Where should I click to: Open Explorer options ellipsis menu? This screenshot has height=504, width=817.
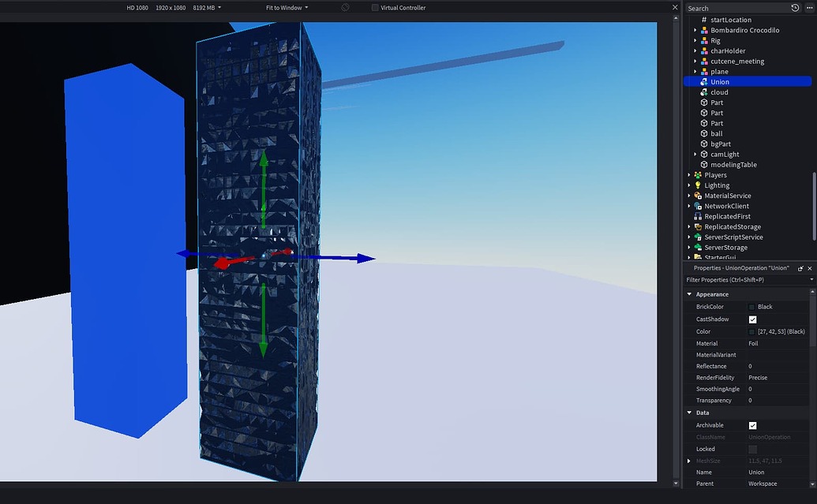[809, 8]
